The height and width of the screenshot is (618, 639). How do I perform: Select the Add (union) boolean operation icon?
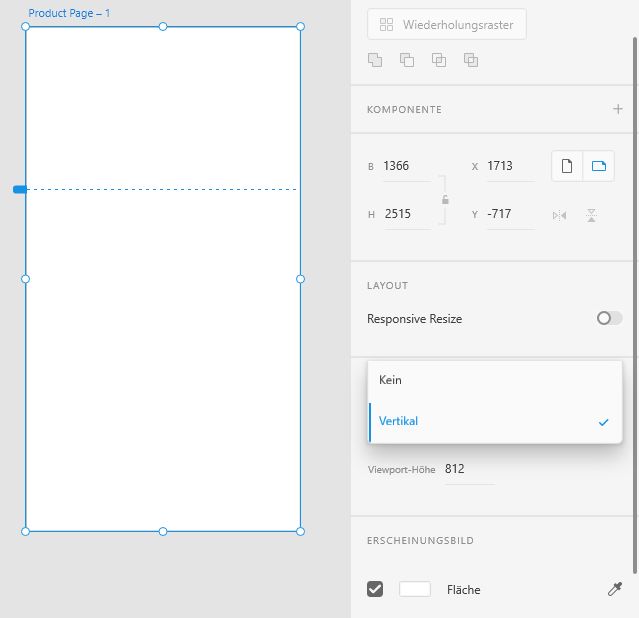click(x=375, y=60)
